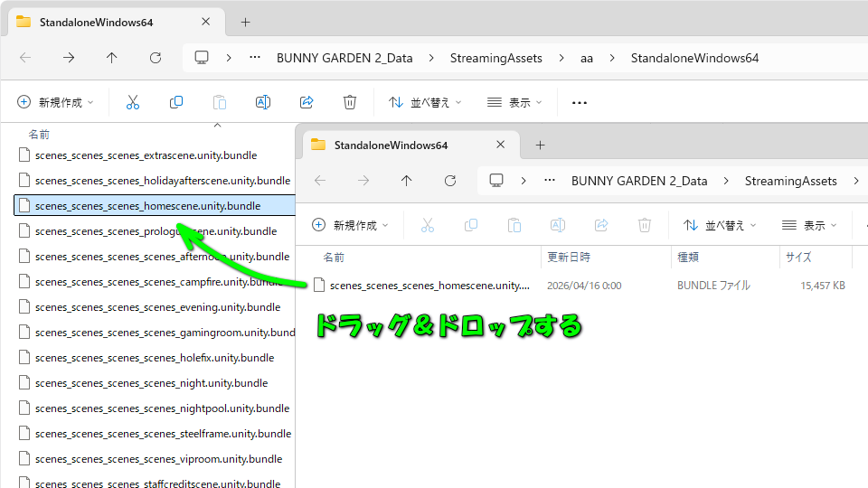868x488 pixels.
Task: Click the StreamingAssets breadcrumb in back window
Action: [496, 58]
